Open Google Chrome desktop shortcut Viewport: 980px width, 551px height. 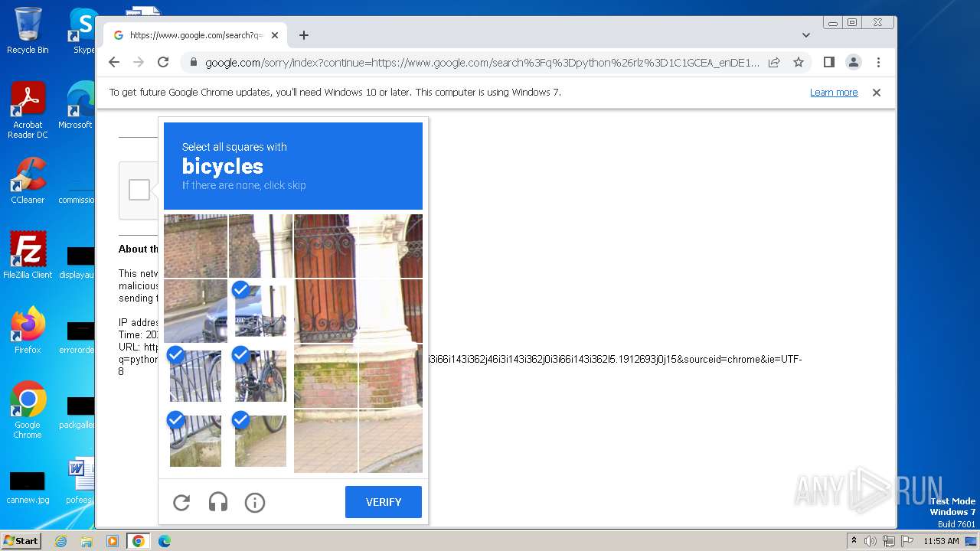[28, 410]
